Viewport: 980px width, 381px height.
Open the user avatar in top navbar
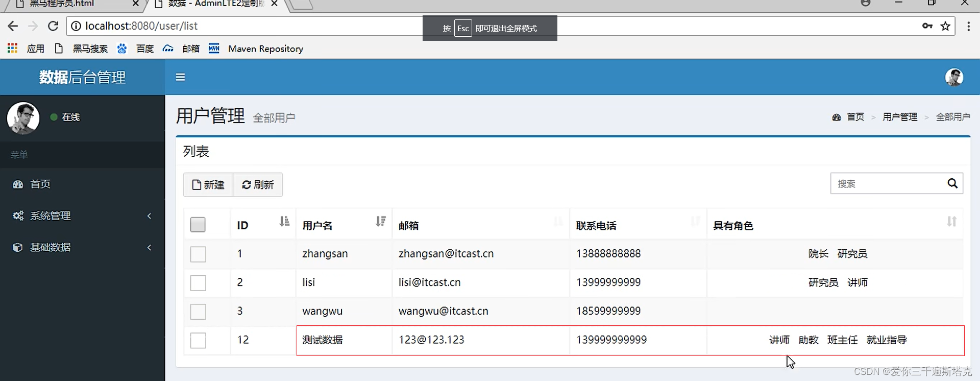[954, 77]
